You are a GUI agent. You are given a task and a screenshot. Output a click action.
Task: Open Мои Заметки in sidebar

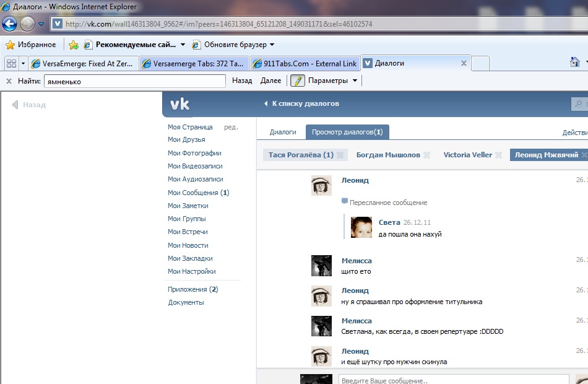point(188,206)
